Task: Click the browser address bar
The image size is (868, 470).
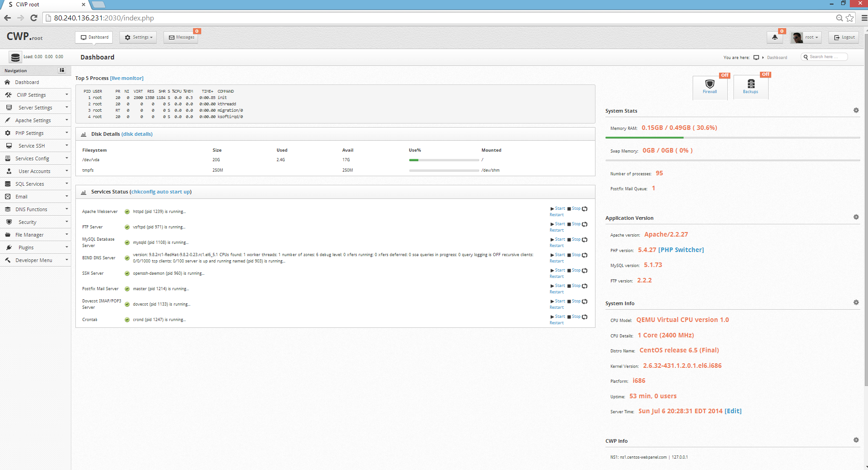Action: pyautogui.click(x=438, y=18)
